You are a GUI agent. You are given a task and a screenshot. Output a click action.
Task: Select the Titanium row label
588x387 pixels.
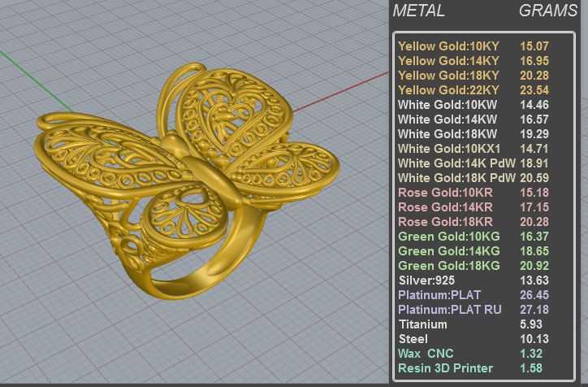click(423, 324)
